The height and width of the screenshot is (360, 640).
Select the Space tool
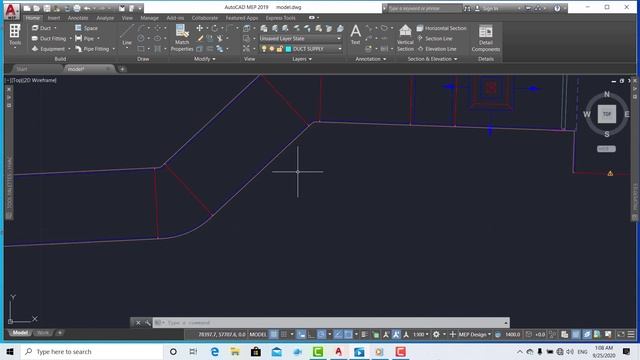pyautogui.click(x=87, y=28)
